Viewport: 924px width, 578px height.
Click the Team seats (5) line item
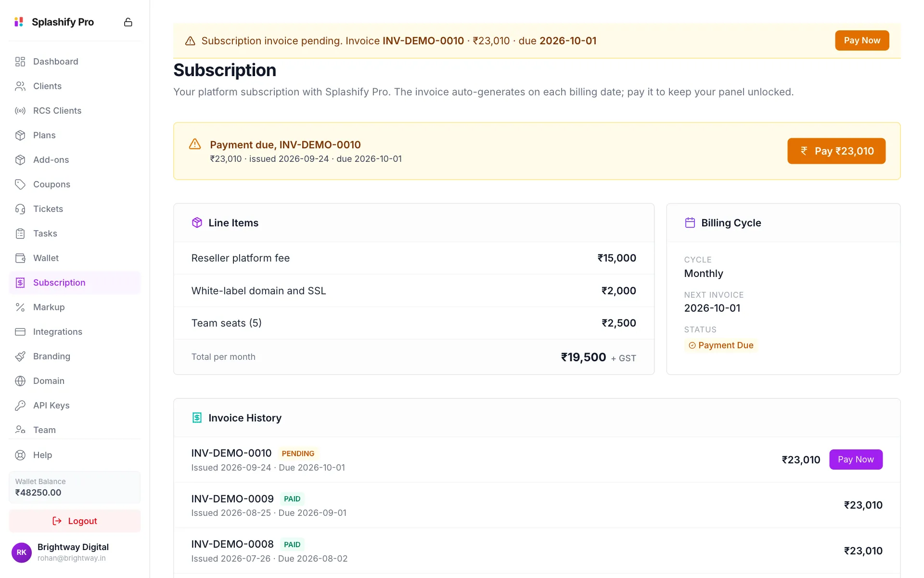pos(414,323)
